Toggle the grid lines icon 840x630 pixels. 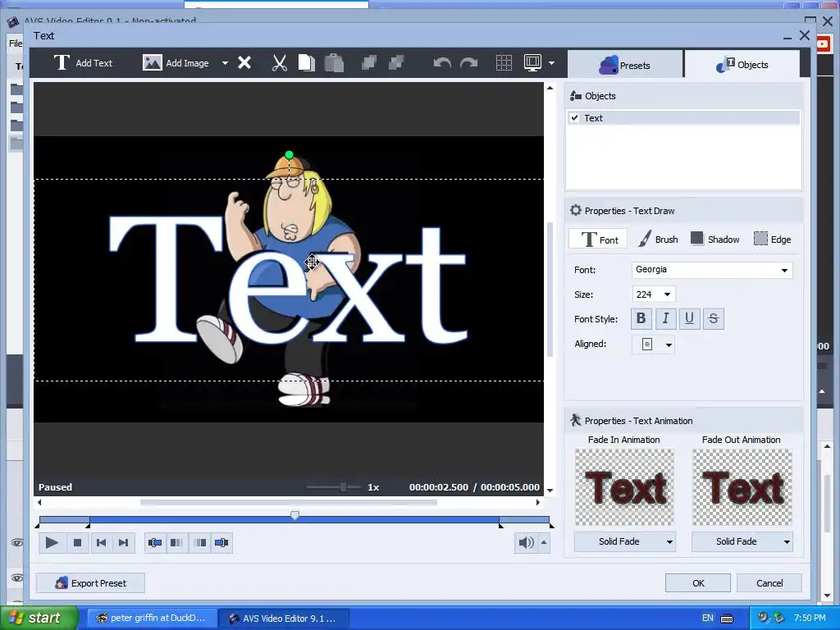pyautogui.click(x=504, y=62)
